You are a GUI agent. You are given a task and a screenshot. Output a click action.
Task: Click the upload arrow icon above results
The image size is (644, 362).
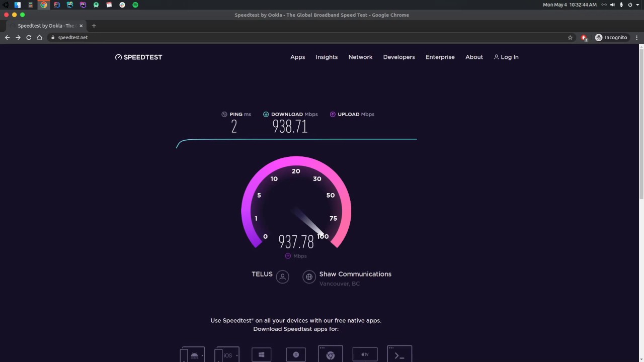pos(333,114)
